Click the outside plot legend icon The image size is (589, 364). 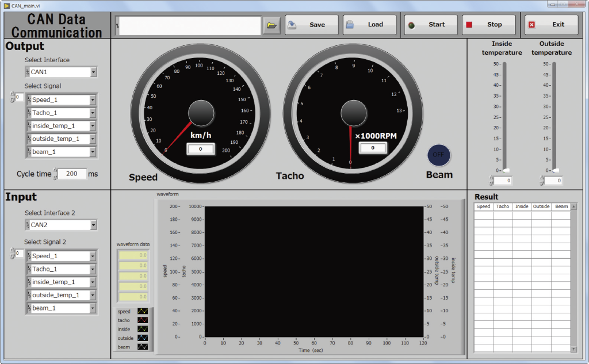tap(142, 338)
